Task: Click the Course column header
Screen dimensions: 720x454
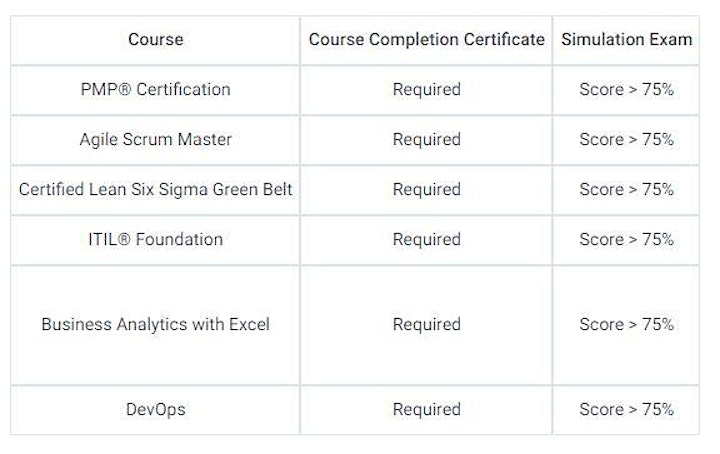Action: [x=155, y=39]
